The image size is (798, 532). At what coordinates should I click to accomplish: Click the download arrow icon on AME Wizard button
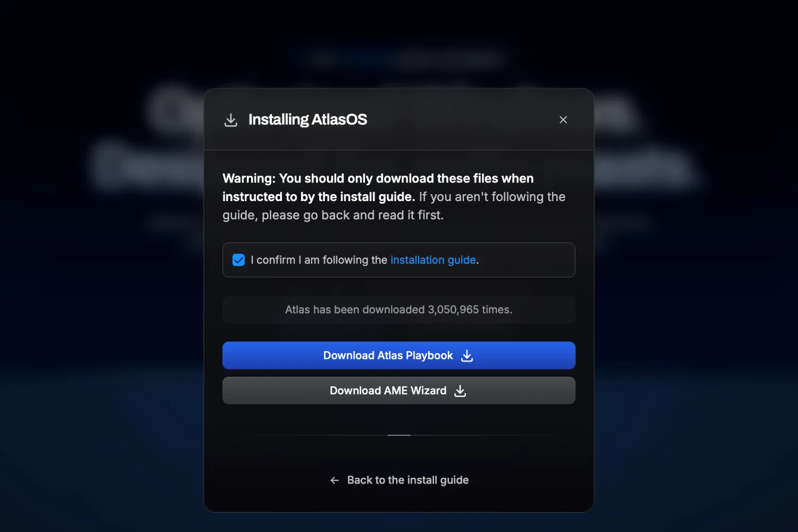tap(460, 391)
